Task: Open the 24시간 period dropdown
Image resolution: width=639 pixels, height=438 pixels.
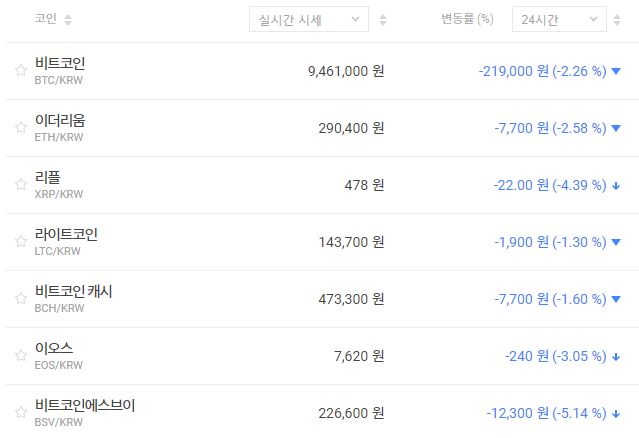Action: (x=558, y=19)
